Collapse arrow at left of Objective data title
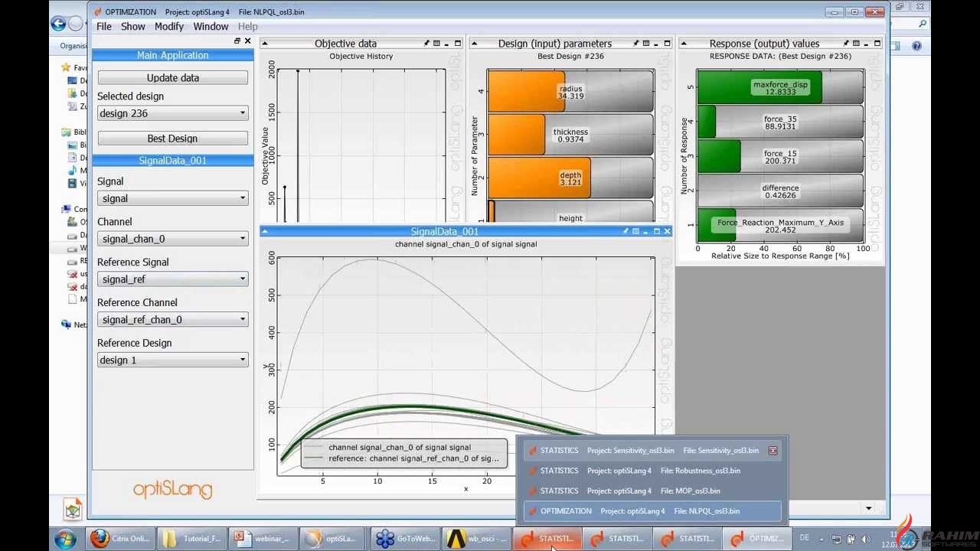This screenshot has width=980, height=551. coord(265,44)
